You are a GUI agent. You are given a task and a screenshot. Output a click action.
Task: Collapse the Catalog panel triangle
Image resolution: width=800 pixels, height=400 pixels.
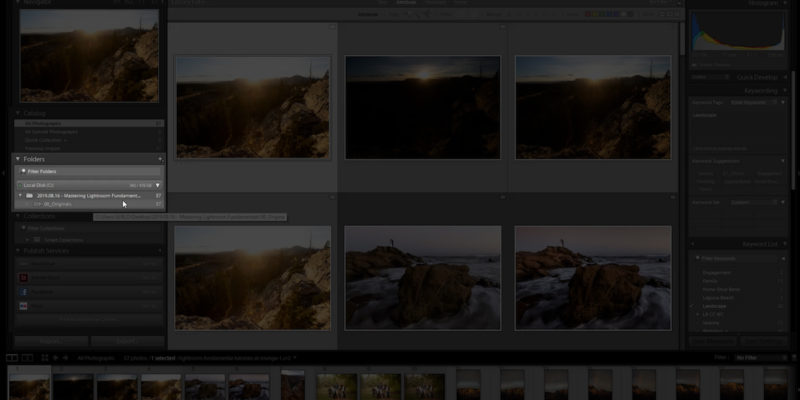(18, 113)
